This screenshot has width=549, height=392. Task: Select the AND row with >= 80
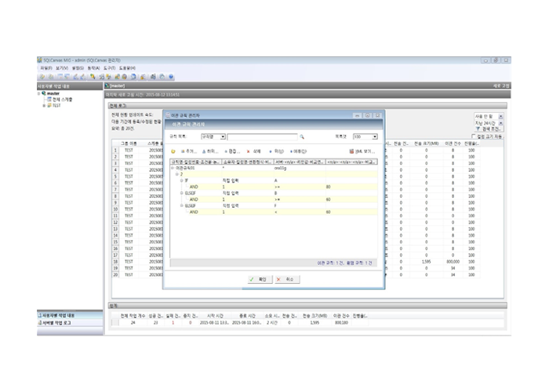274,187
